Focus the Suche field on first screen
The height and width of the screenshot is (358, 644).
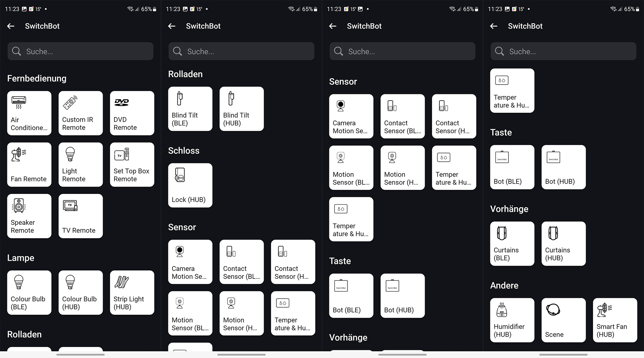[80, 51]
